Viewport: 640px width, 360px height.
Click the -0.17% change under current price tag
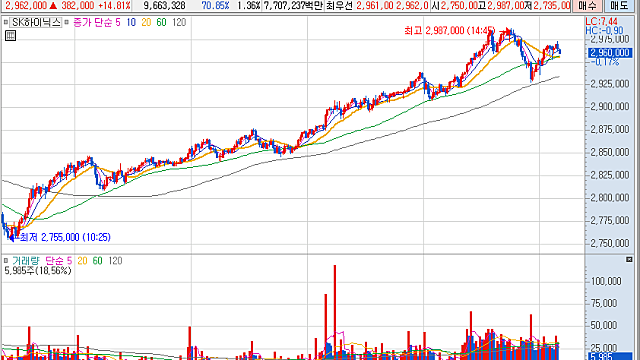[x=604, y=62]
